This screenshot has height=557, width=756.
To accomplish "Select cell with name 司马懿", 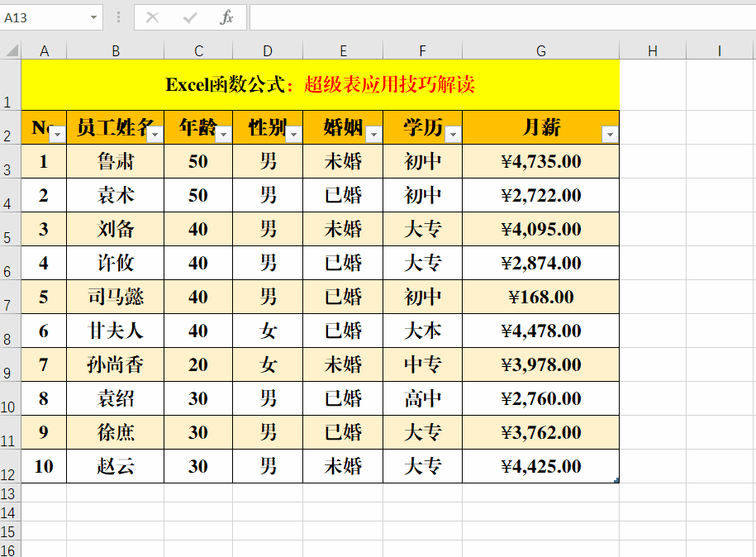I will (x=116, y=297).
